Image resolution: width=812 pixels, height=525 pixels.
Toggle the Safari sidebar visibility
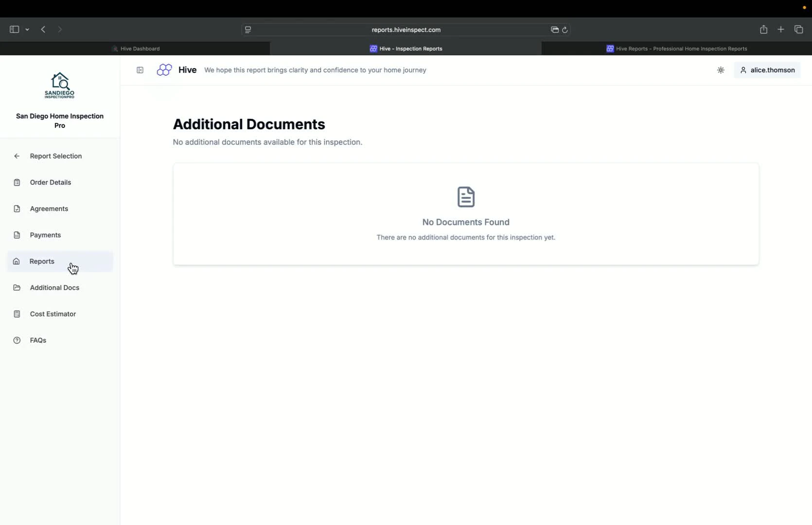(x=14, y=29)
